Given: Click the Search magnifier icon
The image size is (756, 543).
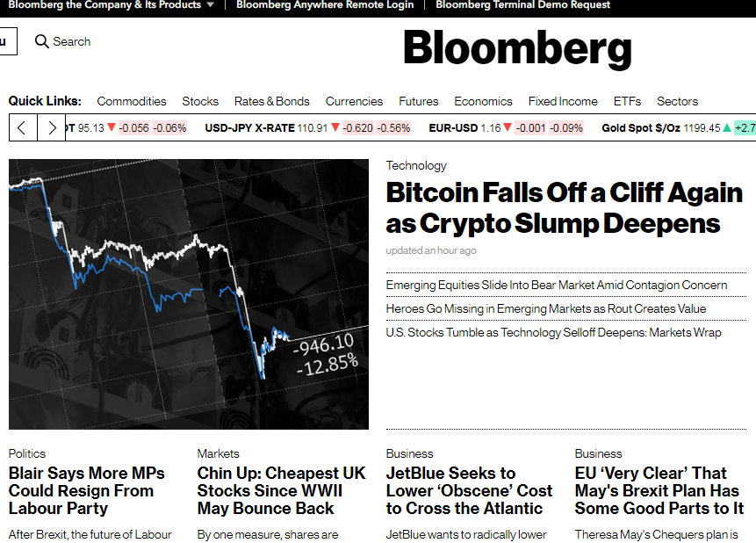Looking at the screenshot, I should [41, 41].
